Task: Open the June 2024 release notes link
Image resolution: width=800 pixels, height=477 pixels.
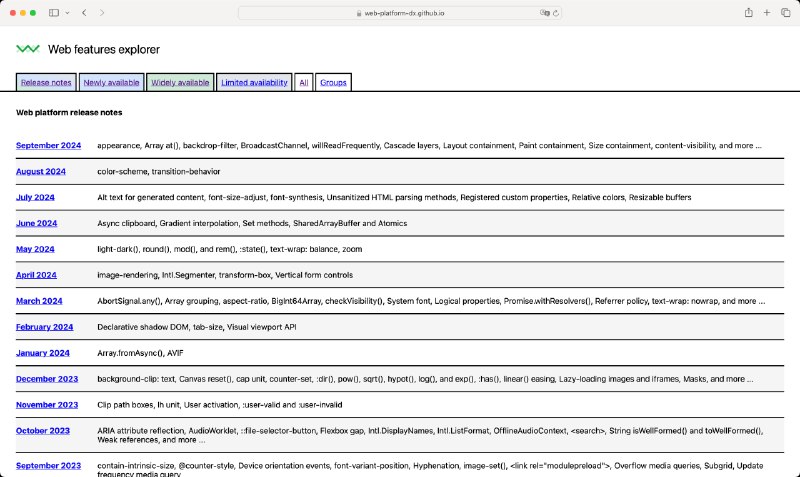Action: pos(36,223)
